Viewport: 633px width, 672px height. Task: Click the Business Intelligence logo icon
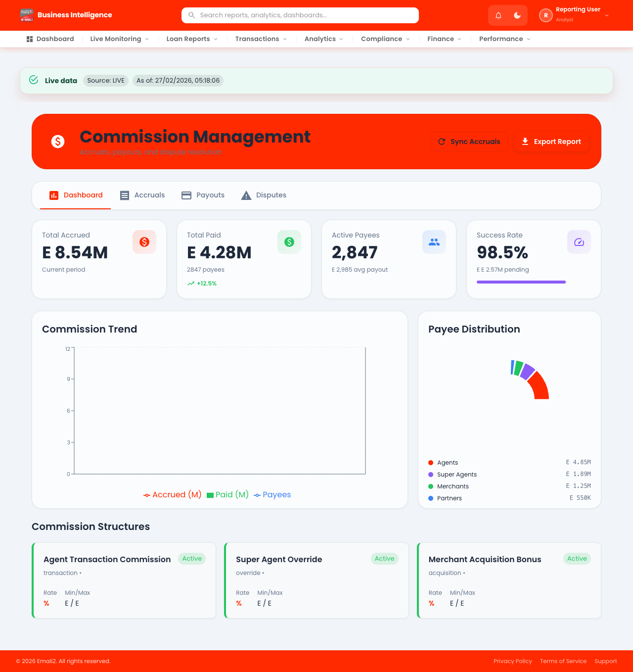27,15
